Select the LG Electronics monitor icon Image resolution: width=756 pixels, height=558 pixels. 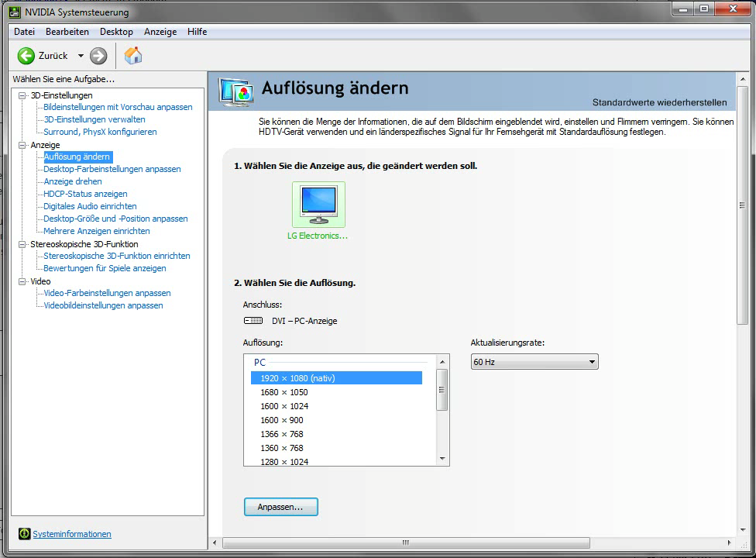318,205
